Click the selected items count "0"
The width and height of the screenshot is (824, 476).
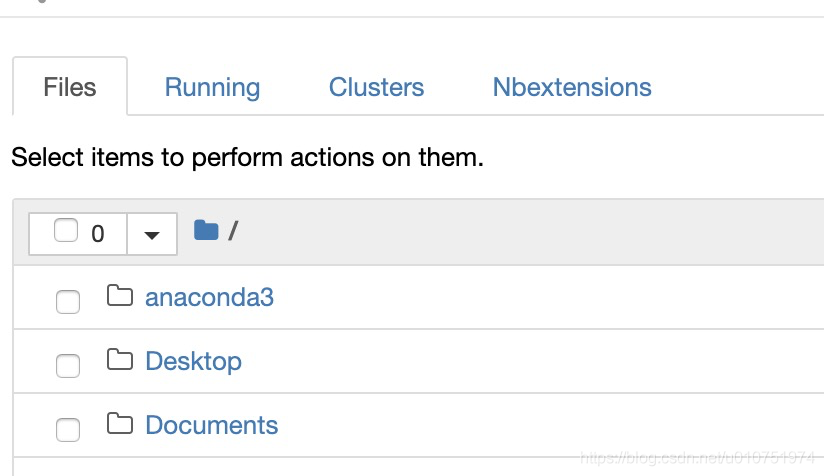pos(97,234)
